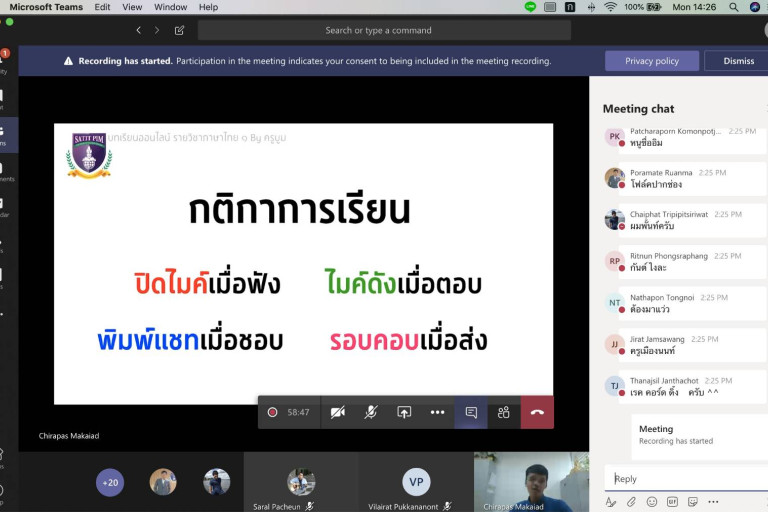This screenshot has width=768, height=512.
Task: Open the share screen tray
Action: click(x=404, y=412)
